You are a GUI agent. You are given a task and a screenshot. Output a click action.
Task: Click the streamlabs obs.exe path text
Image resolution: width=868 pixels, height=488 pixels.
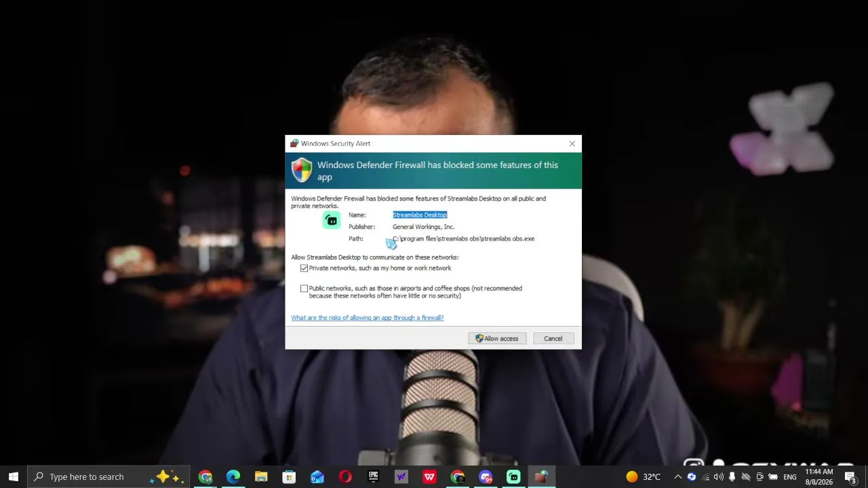coord(464,239)
